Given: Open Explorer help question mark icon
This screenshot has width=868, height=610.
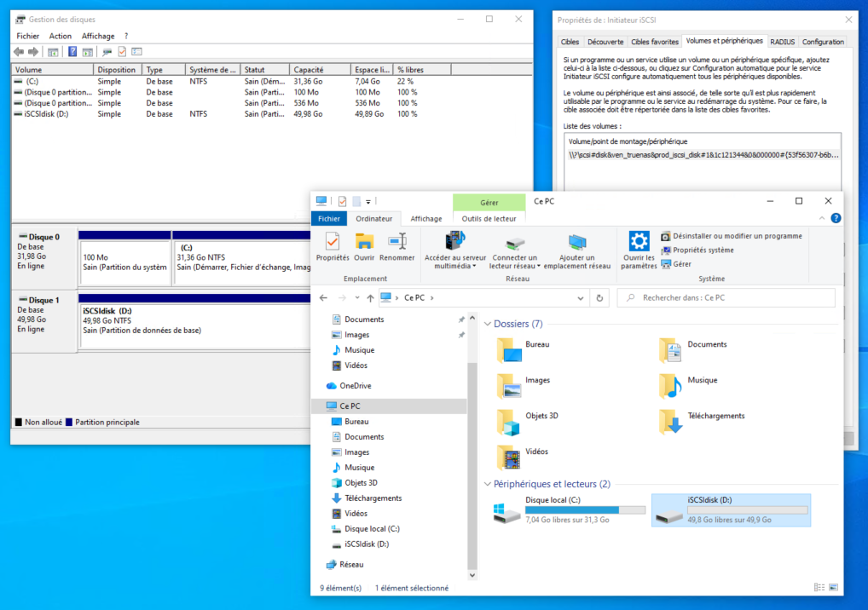Looking at the screenshot, I should pyautogui.click(x=836, y=218).
